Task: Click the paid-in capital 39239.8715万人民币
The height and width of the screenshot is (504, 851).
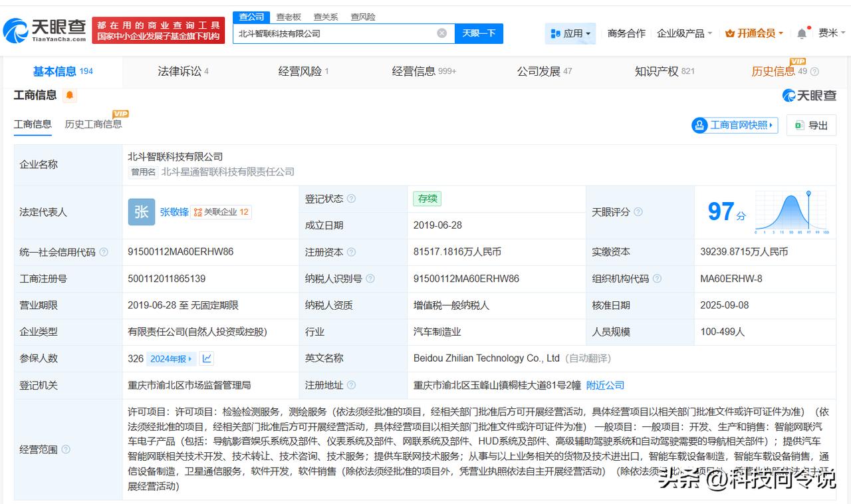Action: pos(744,252)
